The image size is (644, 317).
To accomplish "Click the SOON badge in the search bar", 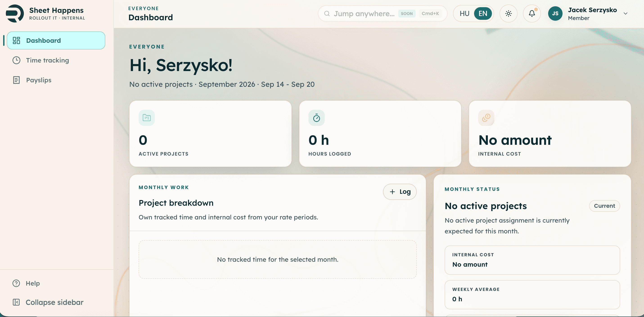I will 407,13.
